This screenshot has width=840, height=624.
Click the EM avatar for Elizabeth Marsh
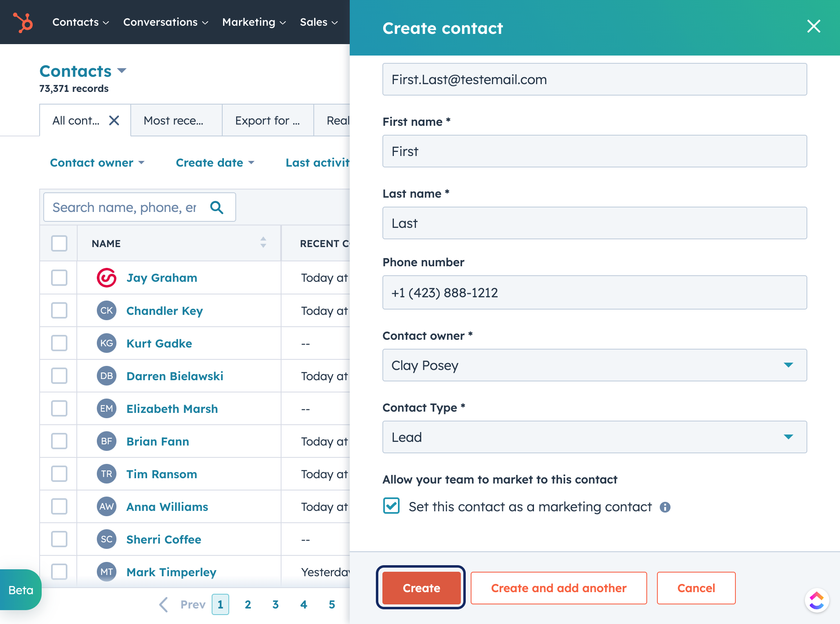pyautogui.click(x=107, y=408)
